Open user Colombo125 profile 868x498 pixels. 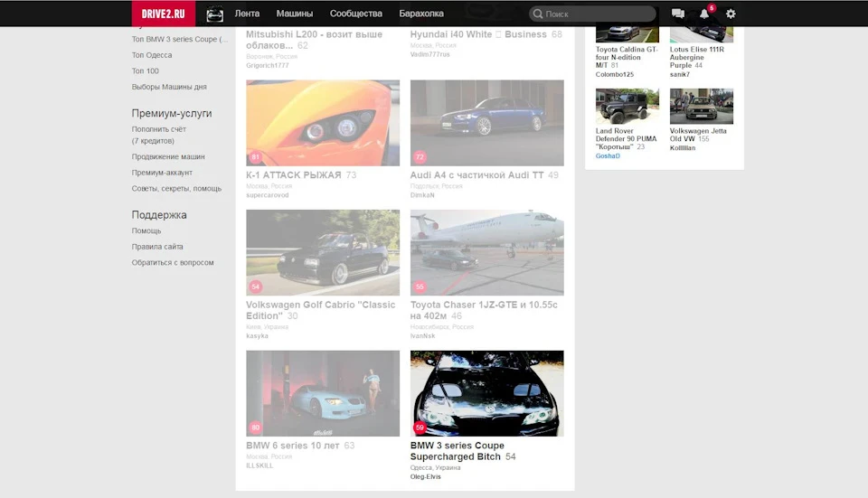(615, 74)
